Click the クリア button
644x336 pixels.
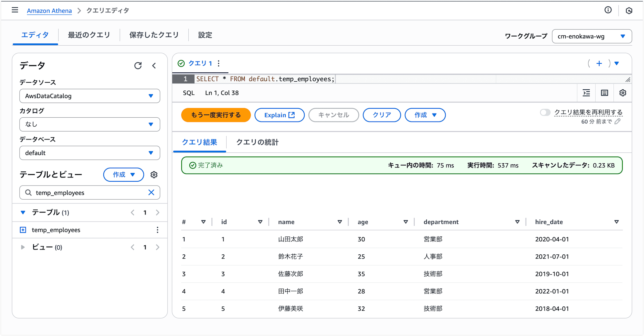[x=382, y=115]
